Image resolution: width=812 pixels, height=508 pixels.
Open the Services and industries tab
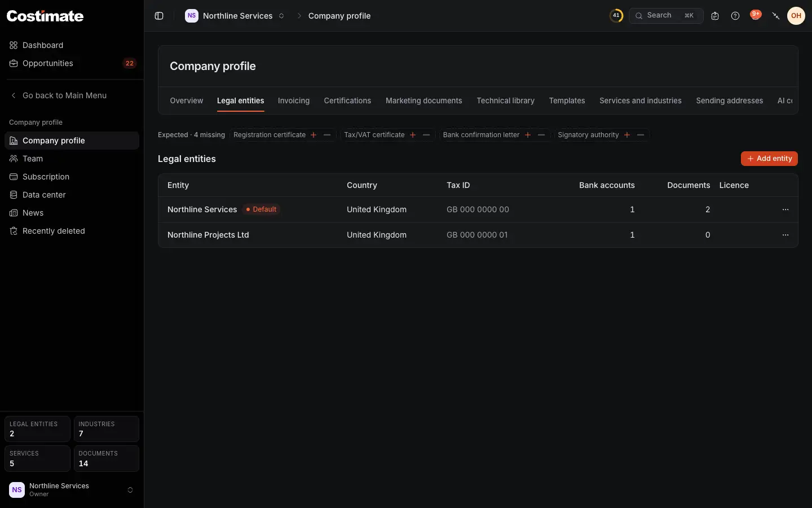tap(641, 101)
